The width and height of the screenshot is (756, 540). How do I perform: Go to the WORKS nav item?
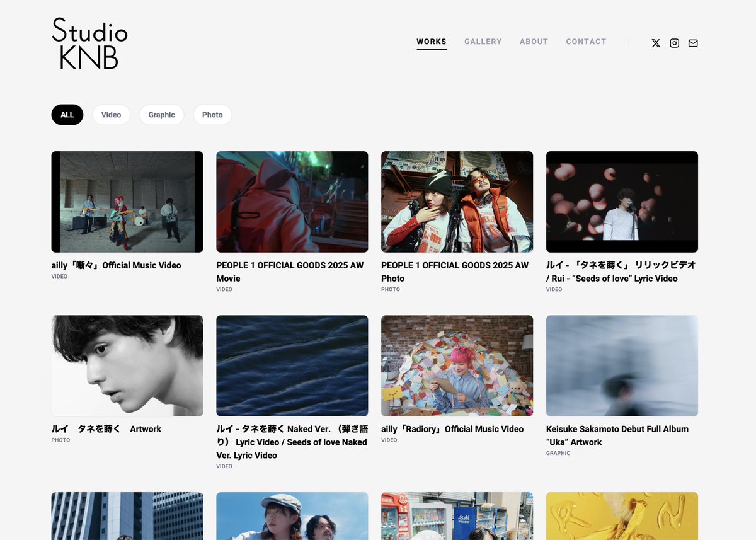[432, 42]
